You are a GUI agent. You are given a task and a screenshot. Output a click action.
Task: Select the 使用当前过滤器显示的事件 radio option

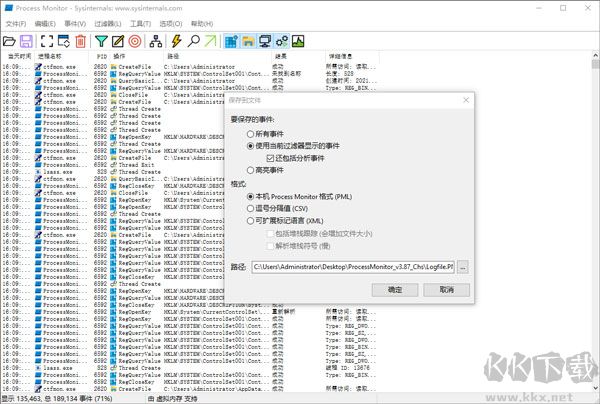click(250, 146)
